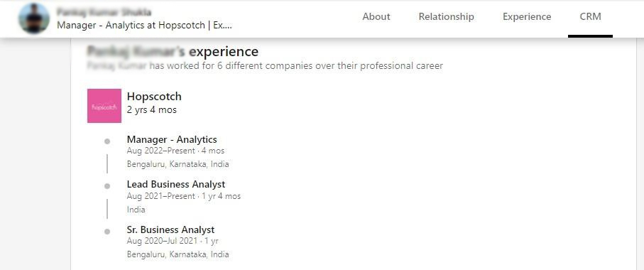This screenshot has height=270, width=644.
Task: Click the timeline dot beside Lead Business Analyst
Action: 107,186
